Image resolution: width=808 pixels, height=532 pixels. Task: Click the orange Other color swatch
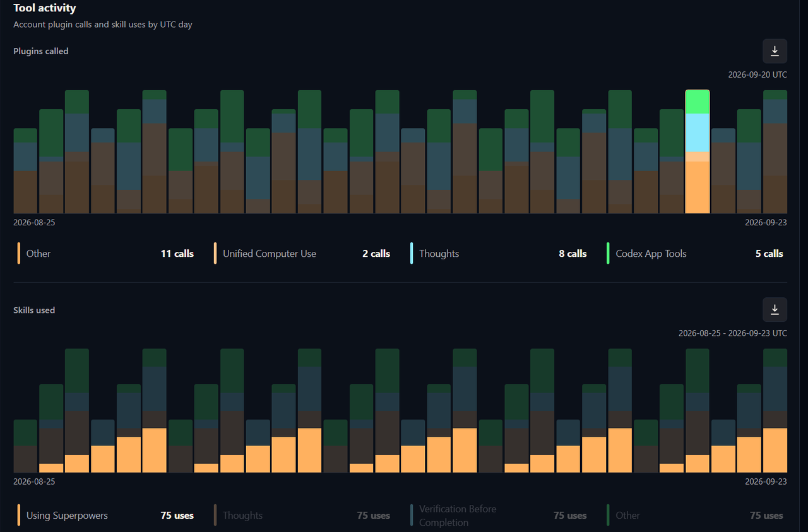[19, 254]
